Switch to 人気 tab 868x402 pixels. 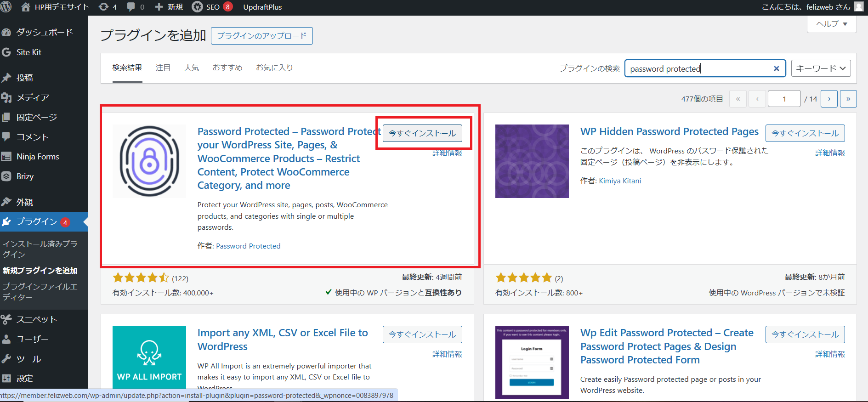point(192,68)
